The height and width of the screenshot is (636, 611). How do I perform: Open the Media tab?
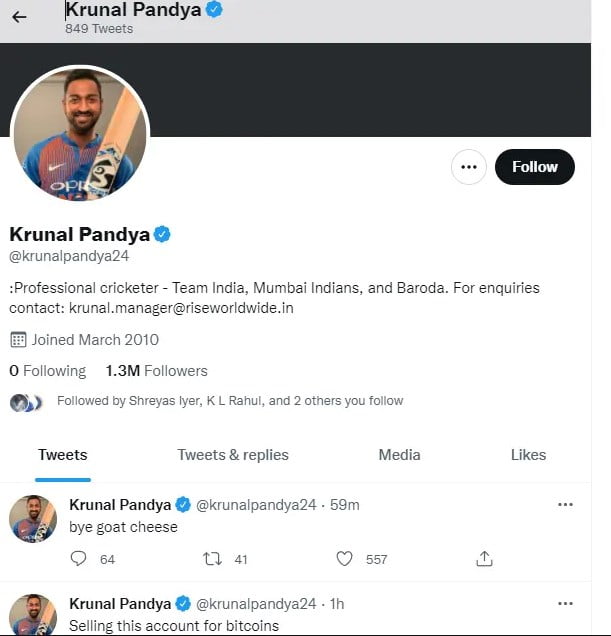[399, 455]
